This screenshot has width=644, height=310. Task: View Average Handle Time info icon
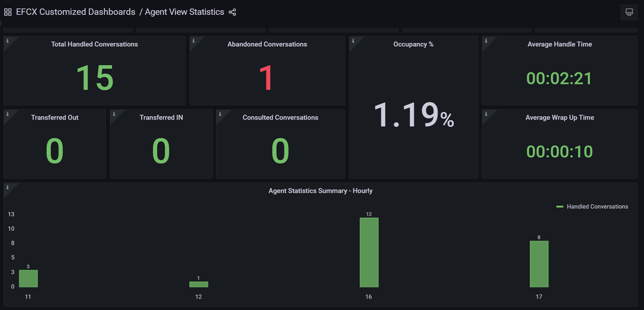[x=486, y=41]
